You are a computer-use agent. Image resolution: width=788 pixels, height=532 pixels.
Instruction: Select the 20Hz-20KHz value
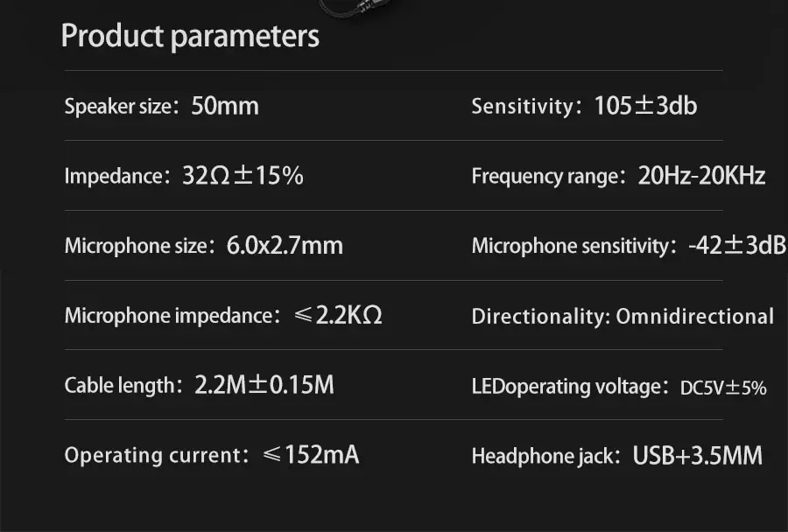[x=701, y=177]
